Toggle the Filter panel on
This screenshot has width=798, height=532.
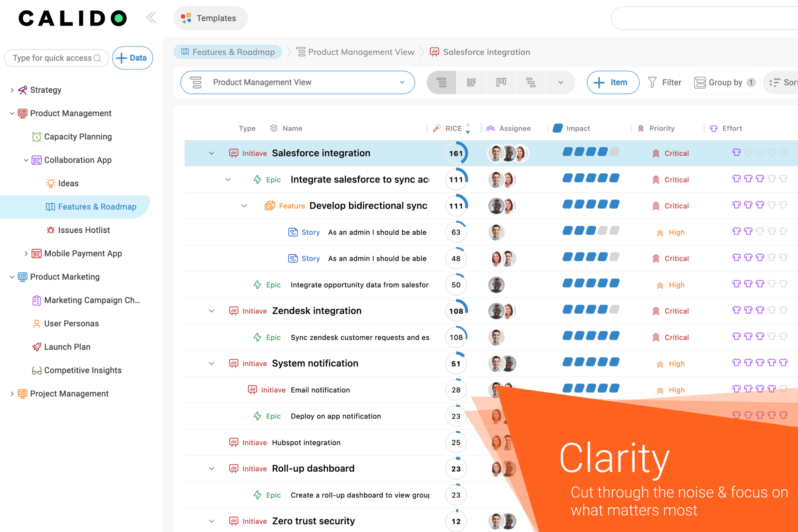(x=664, y=83)
